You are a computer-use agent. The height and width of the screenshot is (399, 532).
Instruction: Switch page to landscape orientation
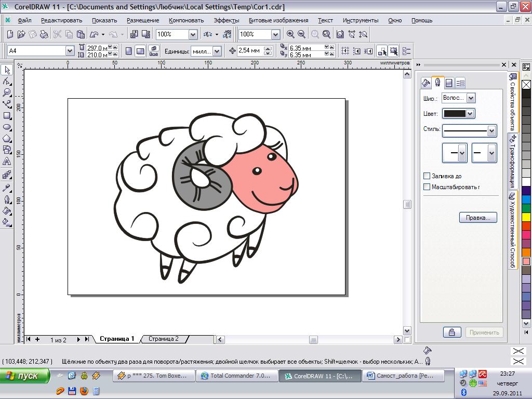coord(140,51)
